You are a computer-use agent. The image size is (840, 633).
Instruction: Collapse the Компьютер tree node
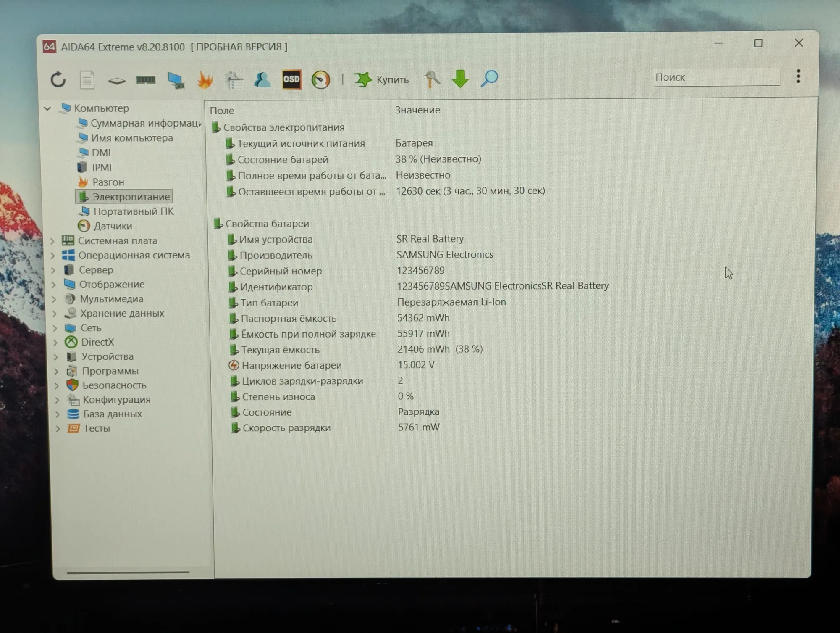(x=47, y=108)
